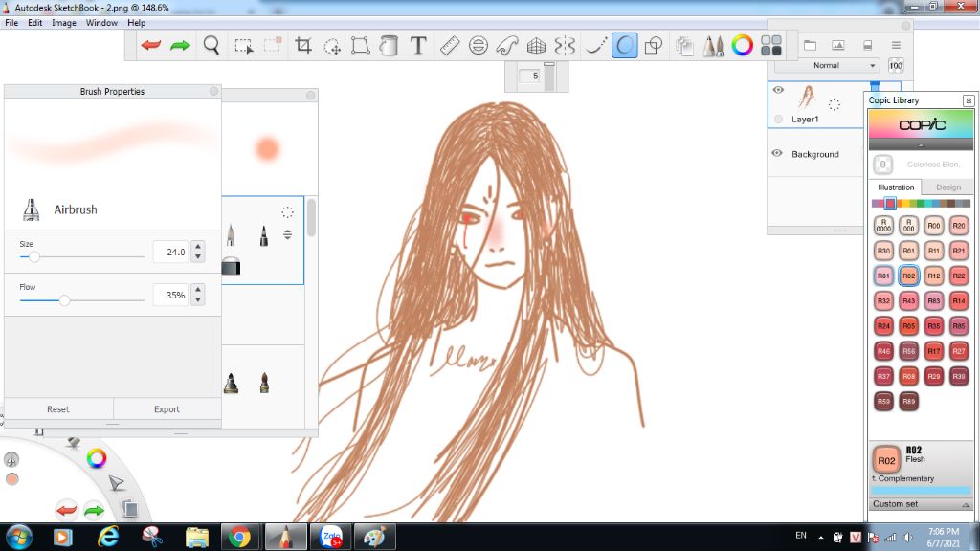The image size is (980, 551).
Task: Toggle the lock circle on Layer1
Action: tap(778, 119)
